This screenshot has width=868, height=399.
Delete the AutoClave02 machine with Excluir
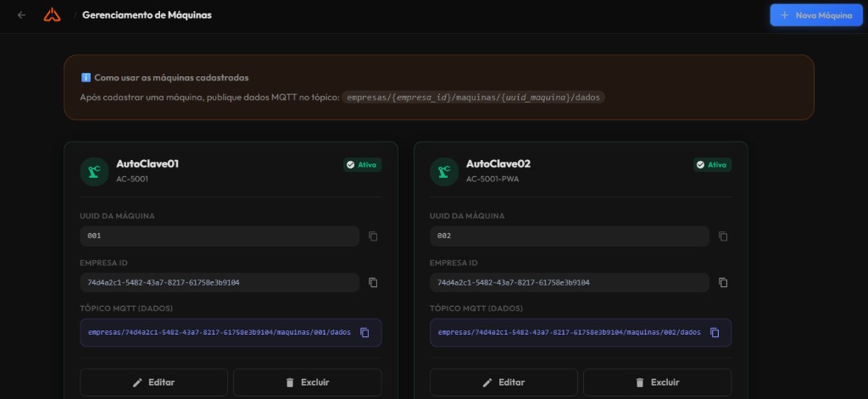[657, 382]
